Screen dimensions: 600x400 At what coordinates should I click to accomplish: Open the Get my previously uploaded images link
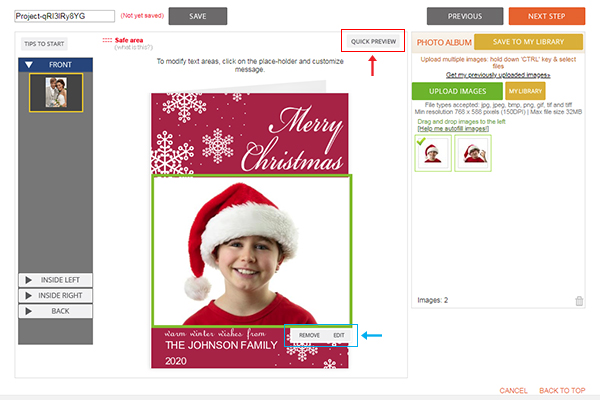498,75
